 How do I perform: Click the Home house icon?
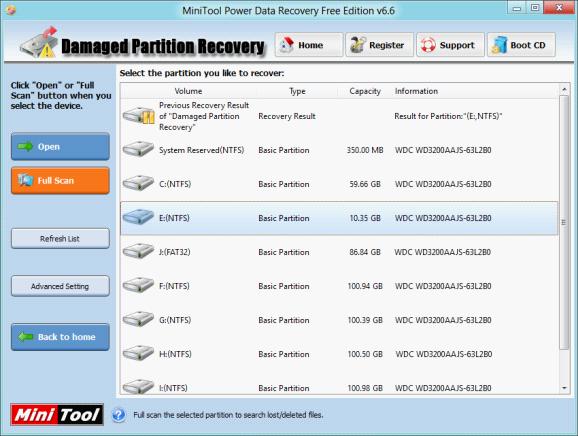coord(286,45)
